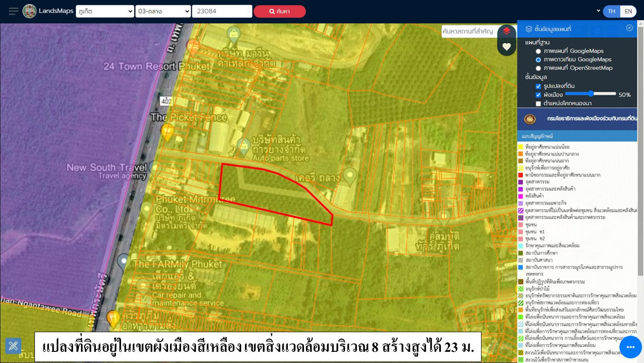The image size is (644, 363).
Task: Click The Picket Fence restaurant marker
Action: coord(167,131)
